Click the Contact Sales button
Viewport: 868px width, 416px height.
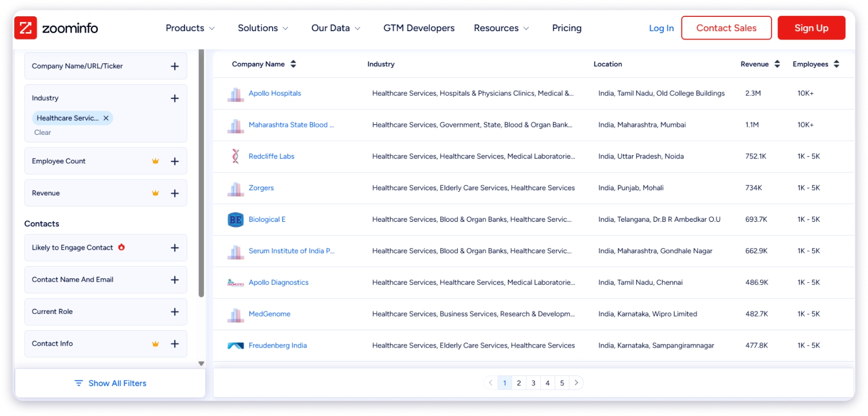726,28
